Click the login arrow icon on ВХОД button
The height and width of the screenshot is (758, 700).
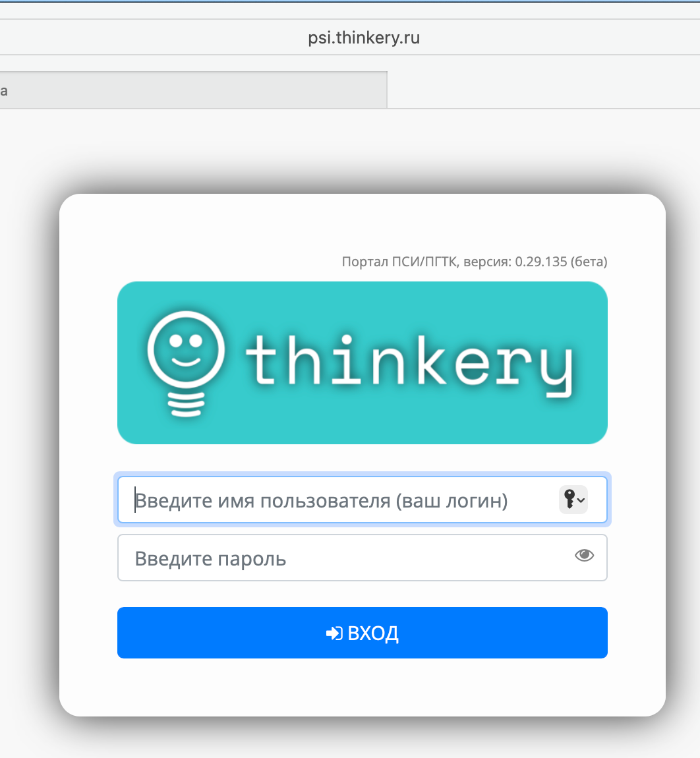coord(336,633)
